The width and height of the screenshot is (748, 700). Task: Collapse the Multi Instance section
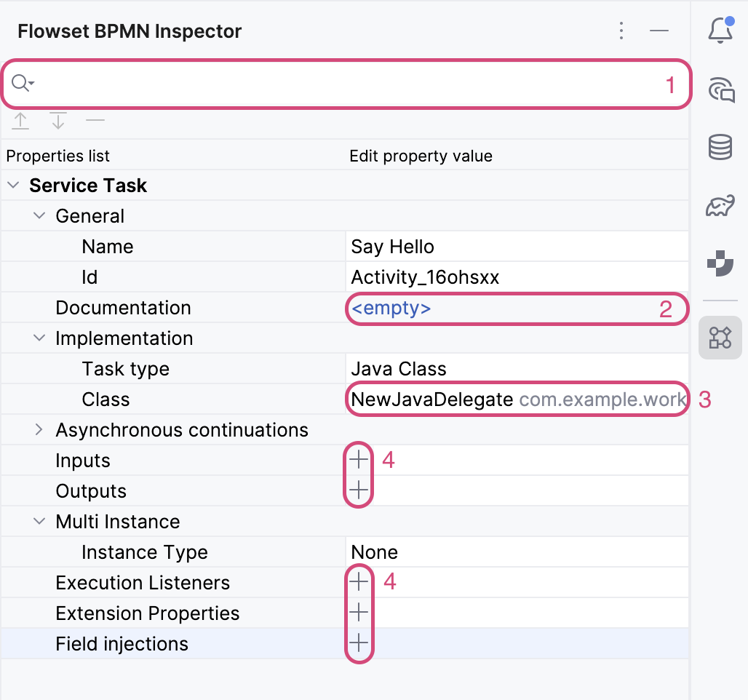[x=39, y=521]
